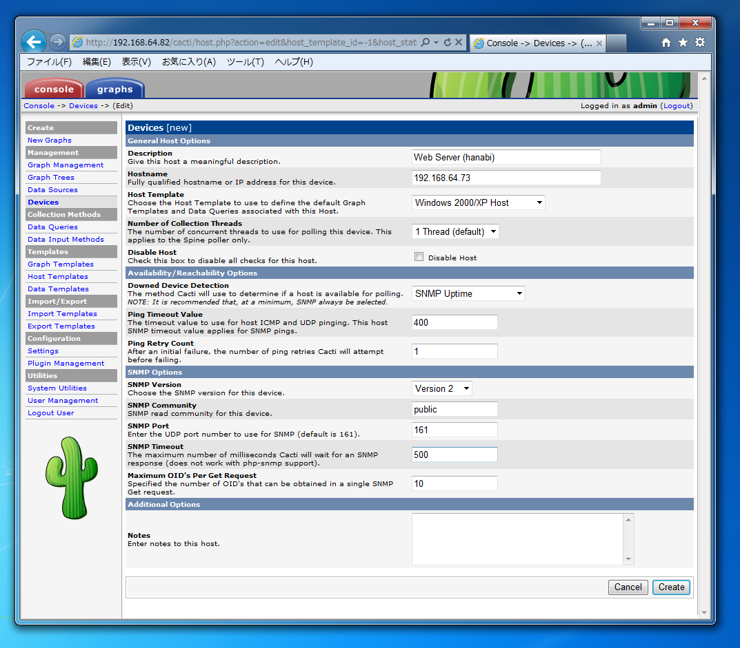
Task: Expand the address bar autocomplete dropdown arrow
Action: 436,42
